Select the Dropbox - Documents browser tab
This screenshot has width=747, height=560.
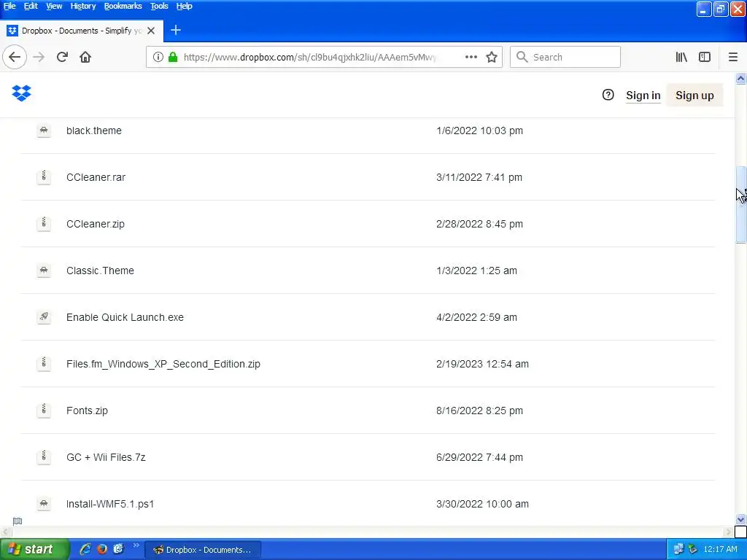click(82, 31)
